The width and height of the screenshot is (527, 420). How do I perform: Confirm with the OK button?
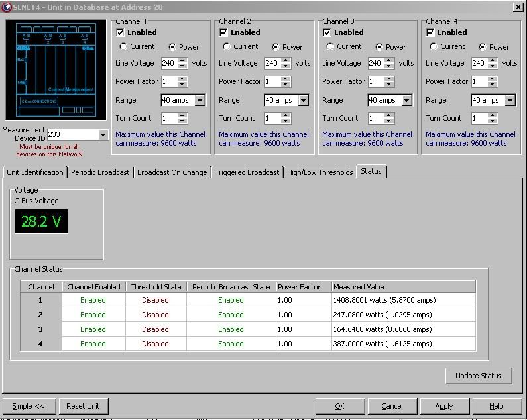340,406
